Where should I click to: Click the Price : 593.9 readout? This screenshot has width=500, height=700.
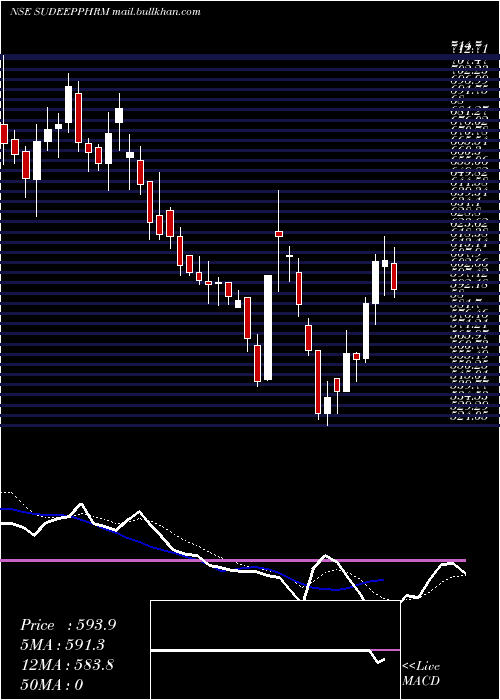(x=68, y=625)
